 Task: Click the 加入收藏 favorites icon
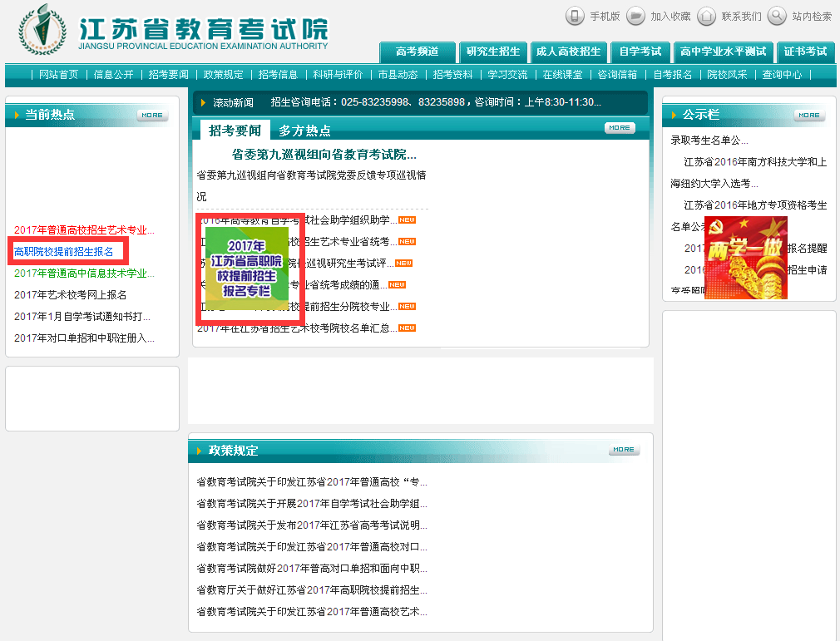tap(635, 16)
